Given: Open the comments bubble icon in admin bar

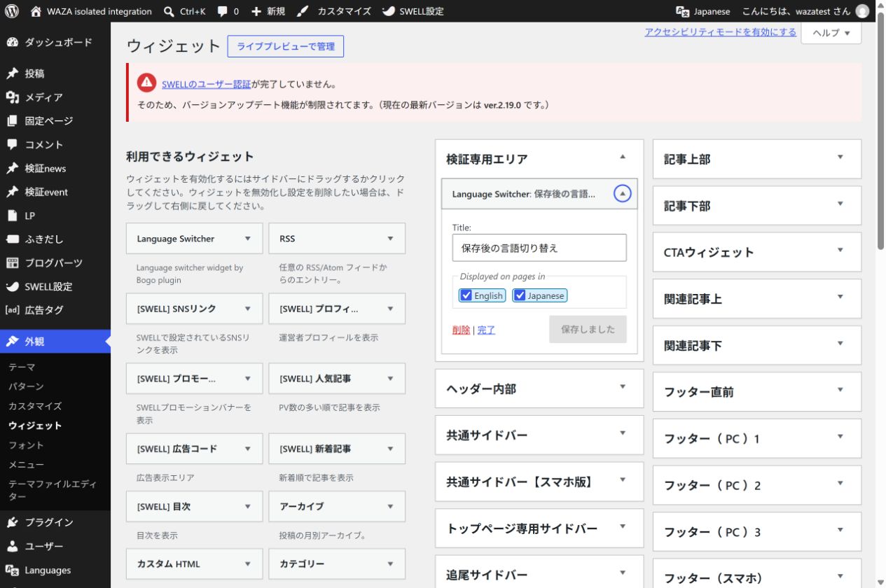Looking at the screenshot, I should 222,12.
